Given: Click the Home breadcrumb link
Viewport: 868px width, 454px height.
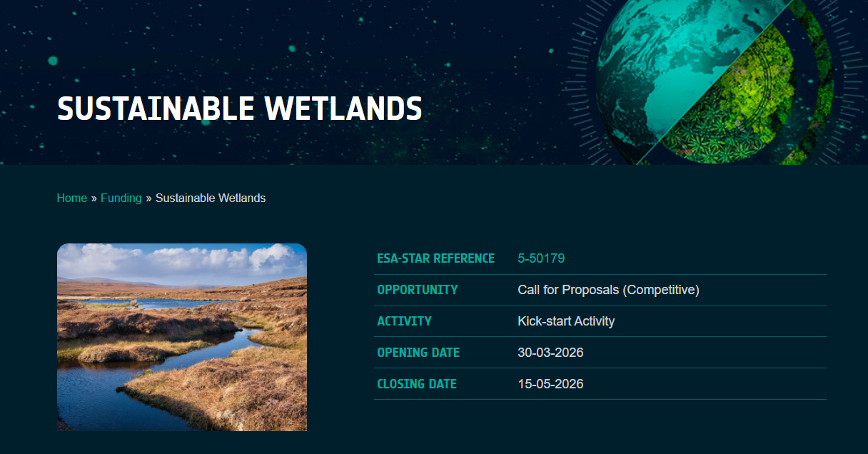Looking at the screenshot, I should pos(71,198).
